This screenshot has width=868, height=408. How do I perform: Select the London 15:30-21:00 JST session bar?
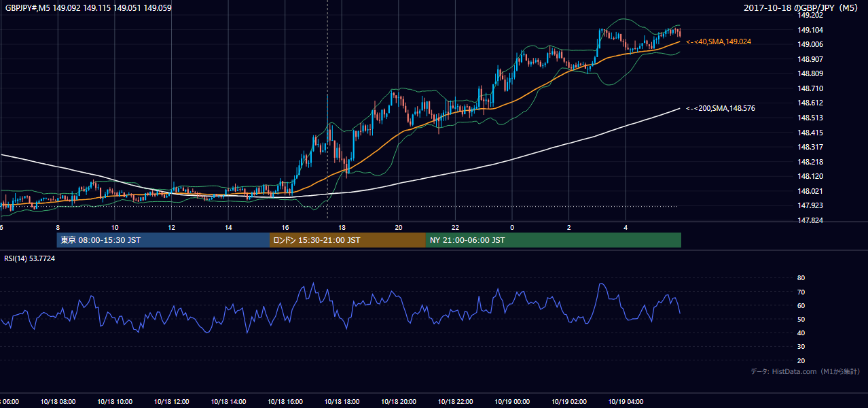tap(348, 240)
